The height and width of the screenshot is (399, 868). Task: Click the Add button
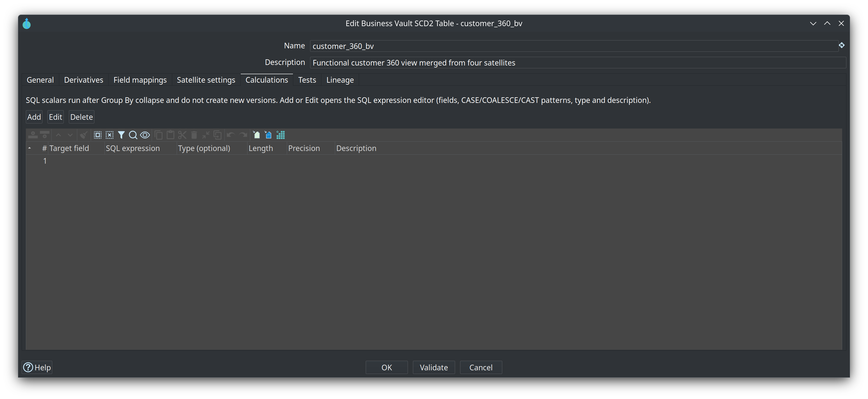[x=34, y=117]
